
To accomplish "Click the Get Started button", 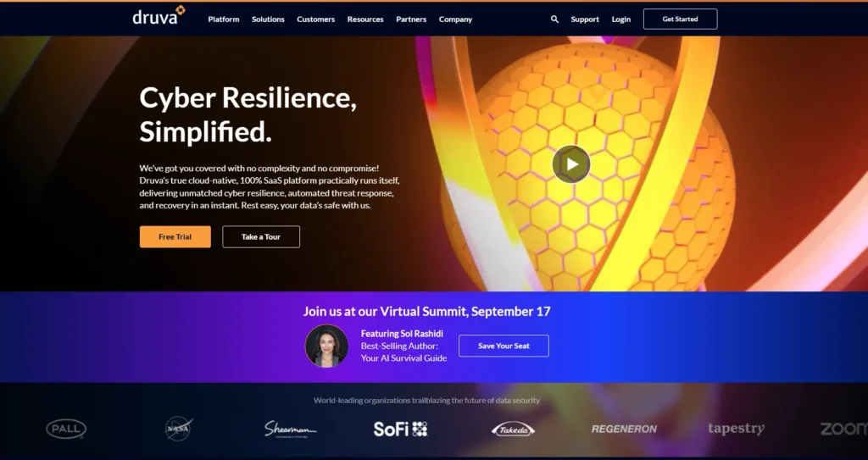I will [x=681, y=19].
